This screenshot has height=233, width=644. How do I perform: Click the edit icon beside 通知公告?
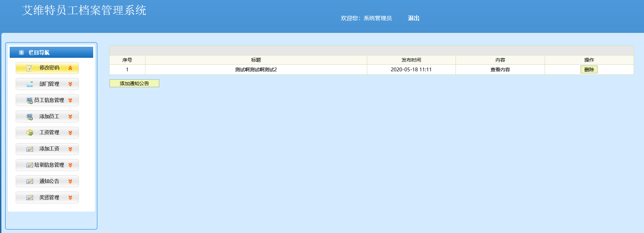(30, 181)
